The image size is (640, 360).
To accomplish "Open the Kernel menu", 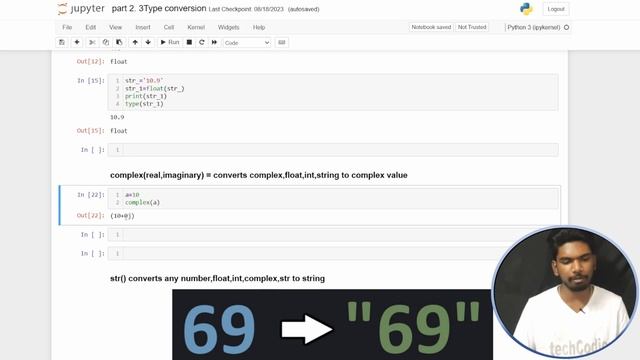I will click(196, 27).
